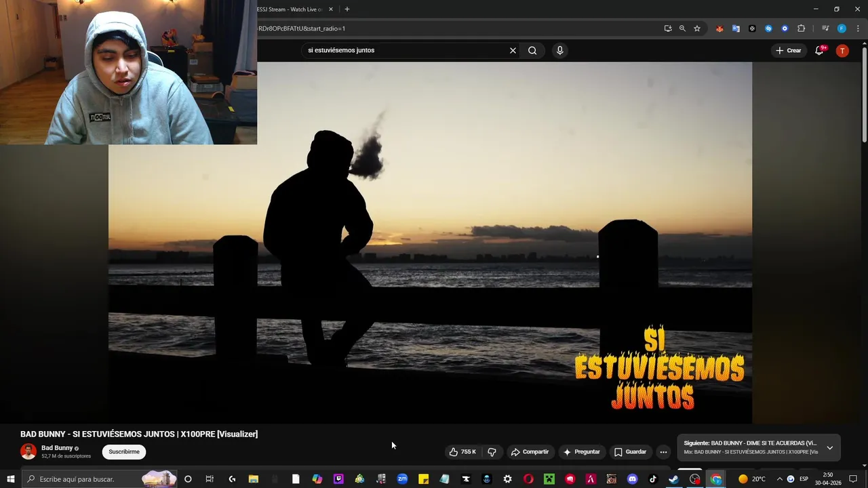Open the Chrome Extensions puzzle icon
868x488 pixels.
click(x=801, y=28)
